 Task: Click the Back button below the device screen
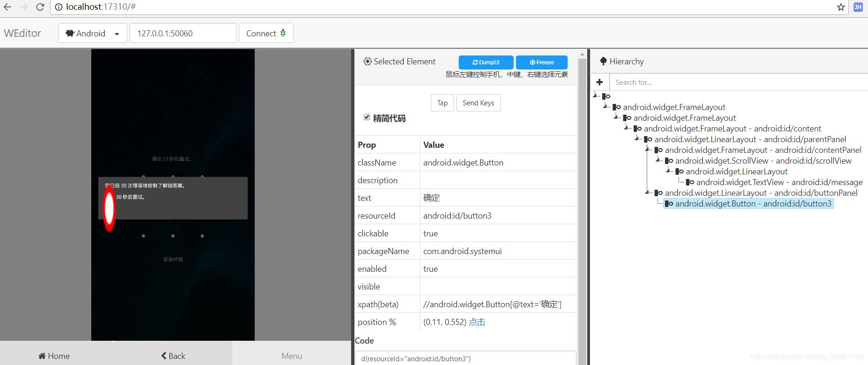[173, 356]
